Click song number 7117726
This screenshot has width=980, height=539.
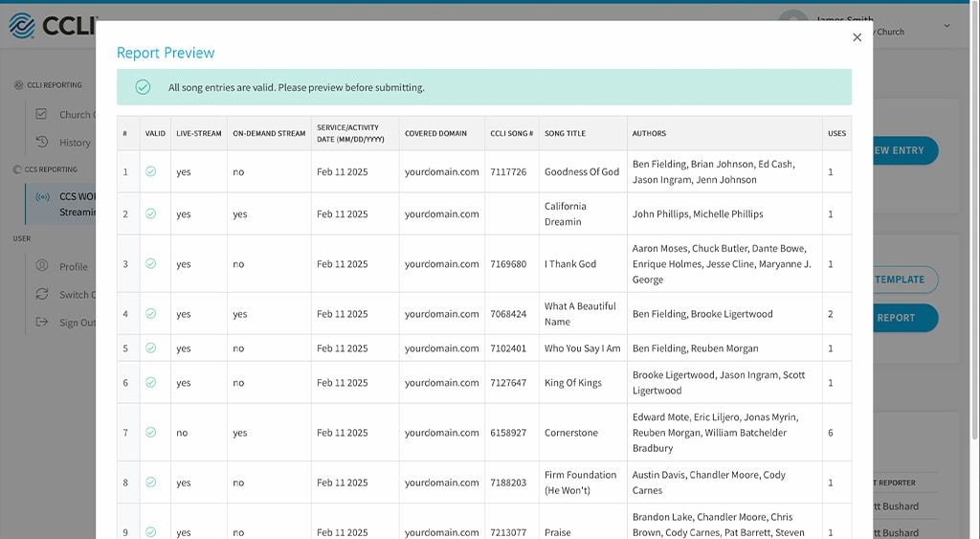[x=508, y=172]
